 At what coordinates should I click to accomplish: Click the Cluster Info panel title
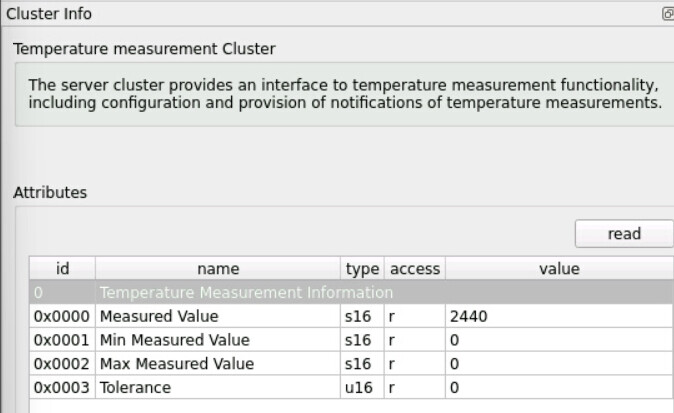point(49,14)
